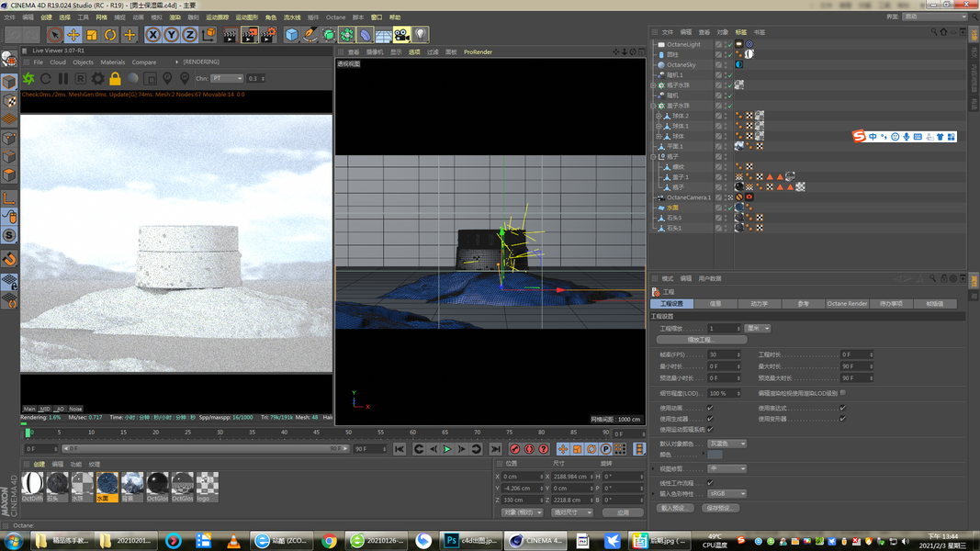Uncheck the 使用表达式 checkbox
The width and height of the screenshot is (980, 551).
[x=842, y=408]
